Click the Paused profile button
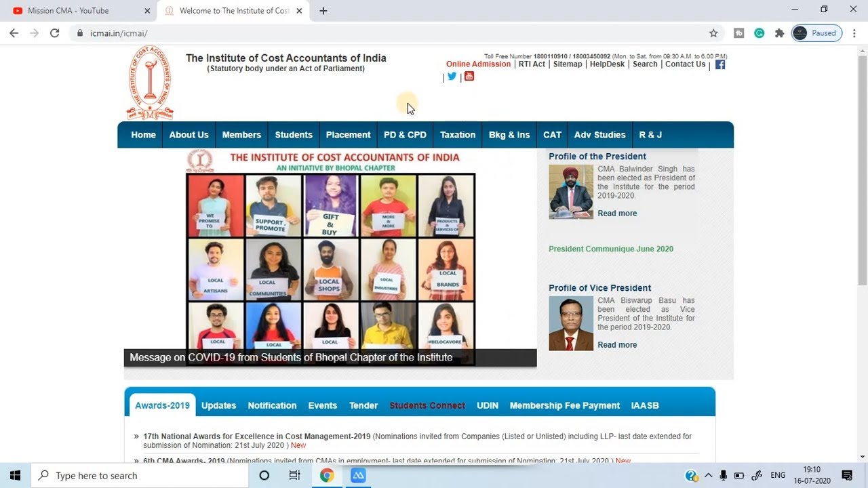The image size is (868, 488). click(x=816, y=33)
